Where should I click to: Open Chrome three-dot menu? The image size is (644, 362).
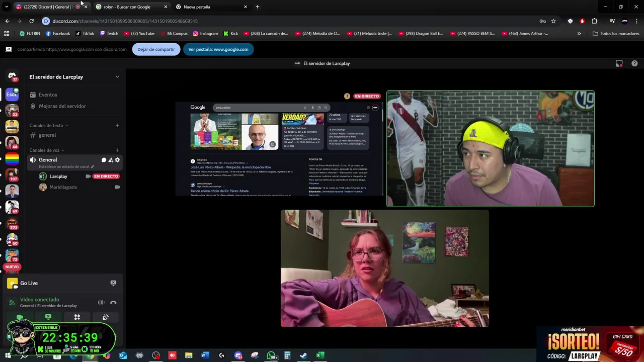click(x=636, y=21)
